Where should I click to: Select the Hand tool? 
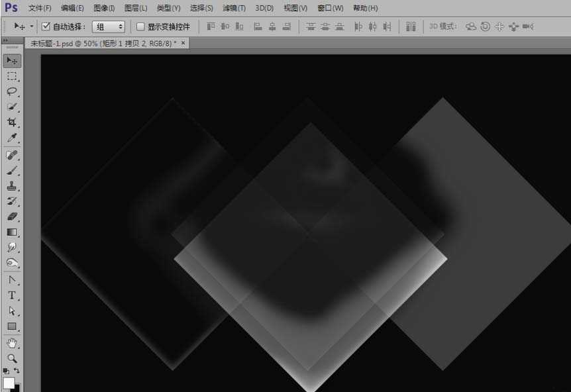pos(12,343)
